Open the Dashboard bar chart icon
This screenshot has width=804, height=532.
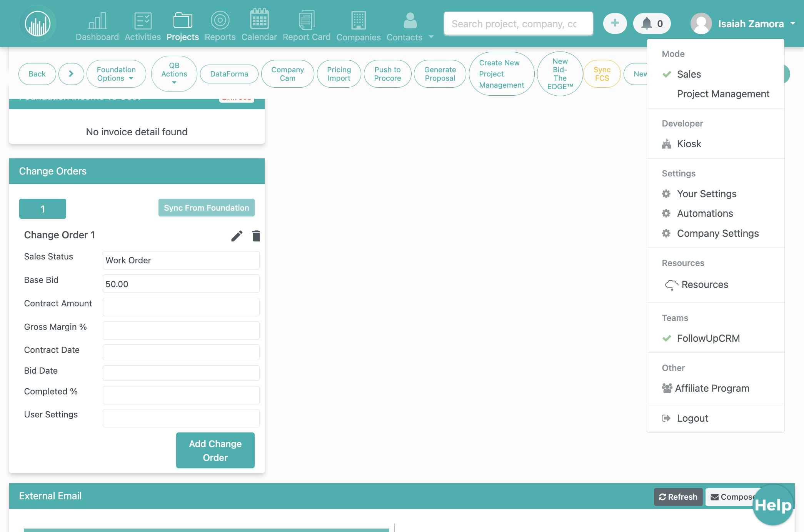97,21
